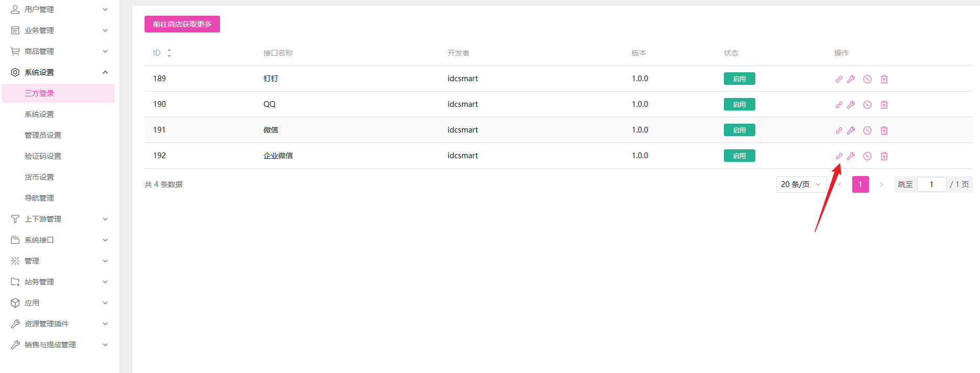
Task: Disable the QQ login via circle-slash icon
Action: [x=867, y=105]
